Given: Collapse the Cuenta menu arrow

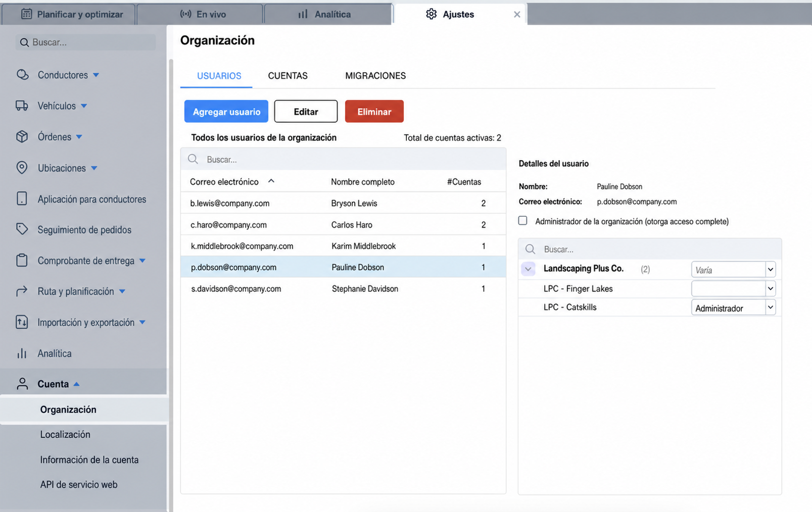Looking at the screenshot, I should (x=76, y=384).
